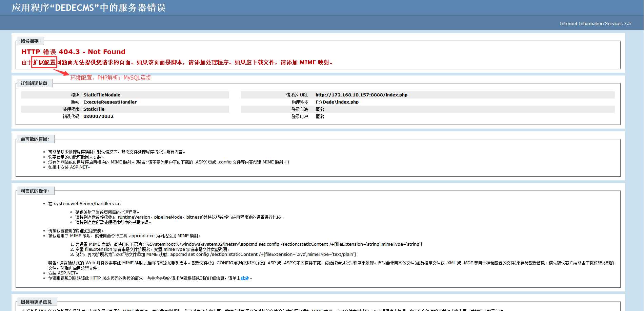Click the error summary sentence mentioning MIME 映射
The height and width of the screenshot is (311, 644).
tap(178, 62)
